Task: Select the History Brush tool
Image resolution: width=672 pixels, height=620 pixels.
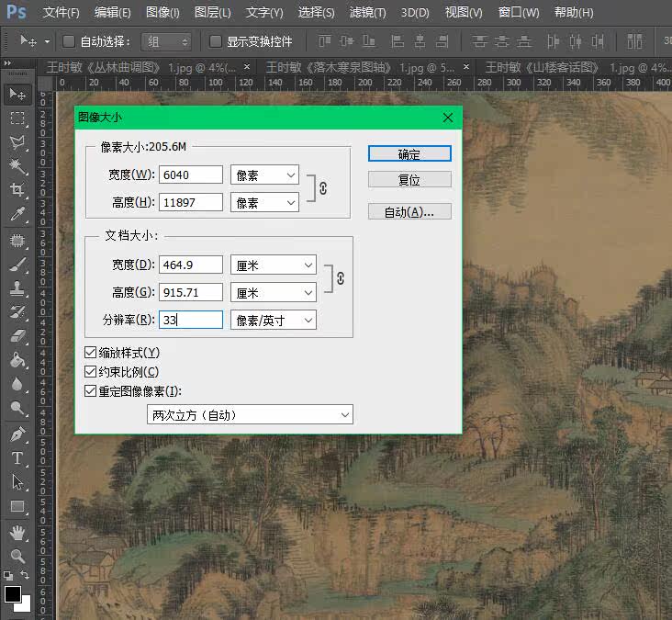Action: (x=17, y=312)
